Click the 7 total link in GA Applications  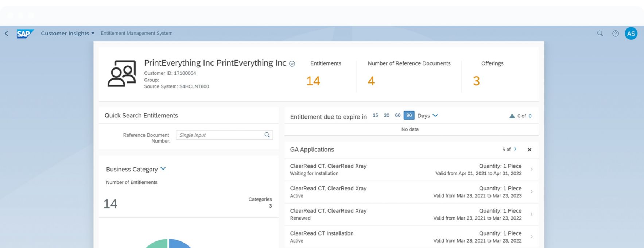[515, 150]
